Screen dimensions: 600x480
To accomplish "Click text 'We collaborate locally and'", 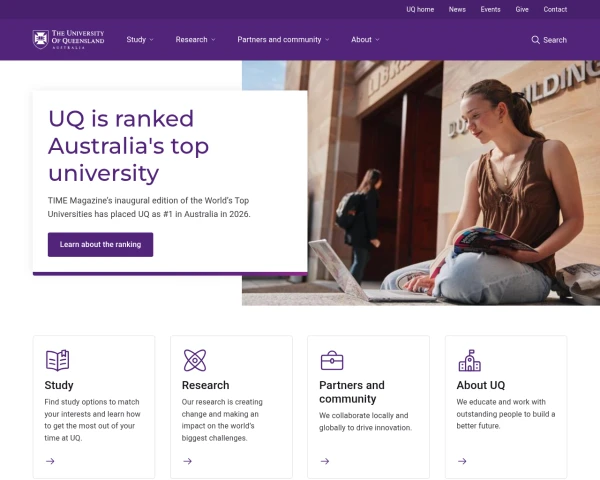I will (x=364, y=415).
